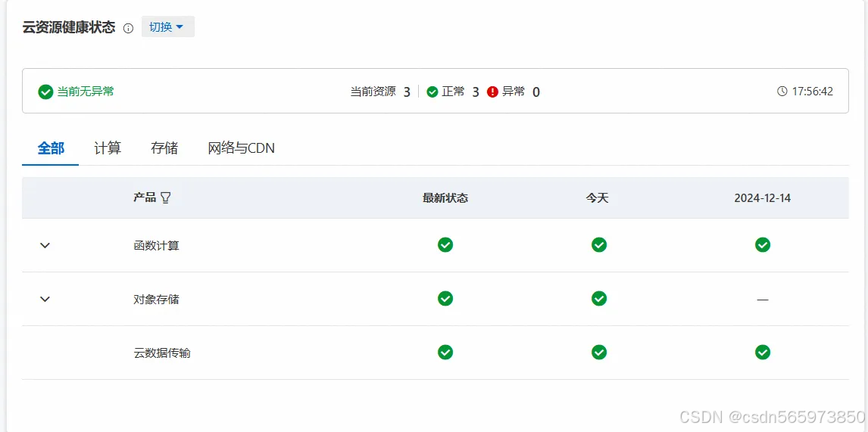Click the red 异常 alert icon
Screen dimensions: 868x432
(492, 92)
